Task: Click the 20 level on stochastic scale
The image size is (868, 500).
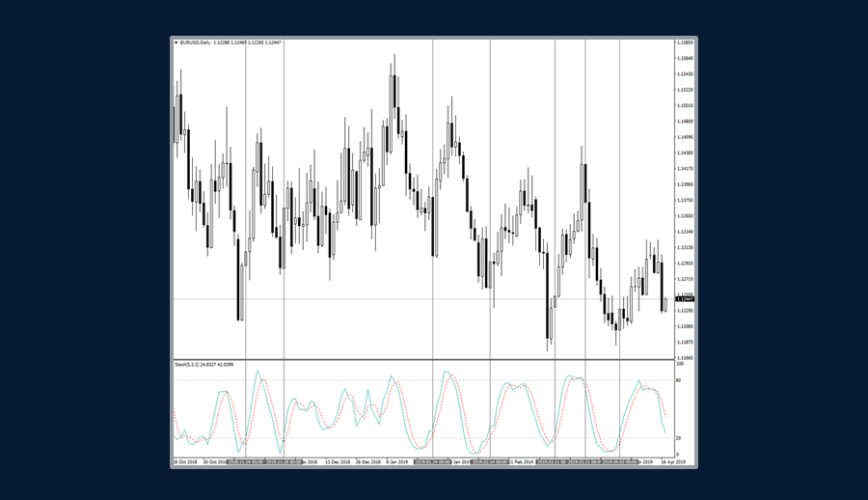Action: (679, 437)
